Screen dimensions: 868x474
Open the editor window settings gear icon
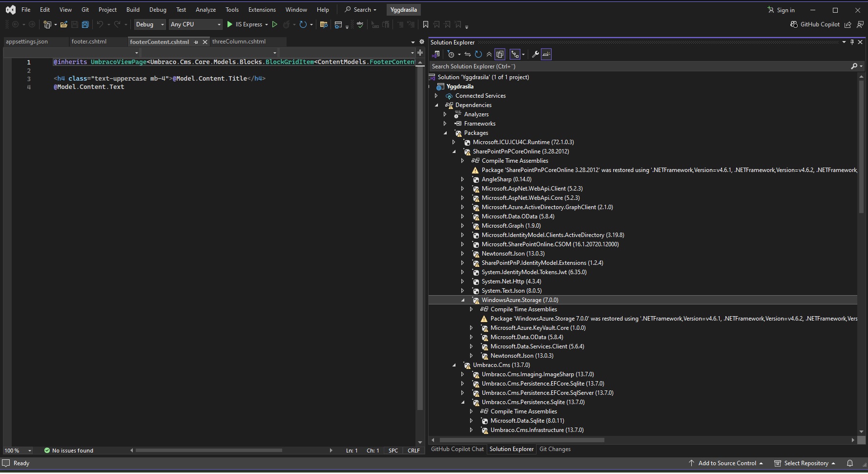pos(422,42)
